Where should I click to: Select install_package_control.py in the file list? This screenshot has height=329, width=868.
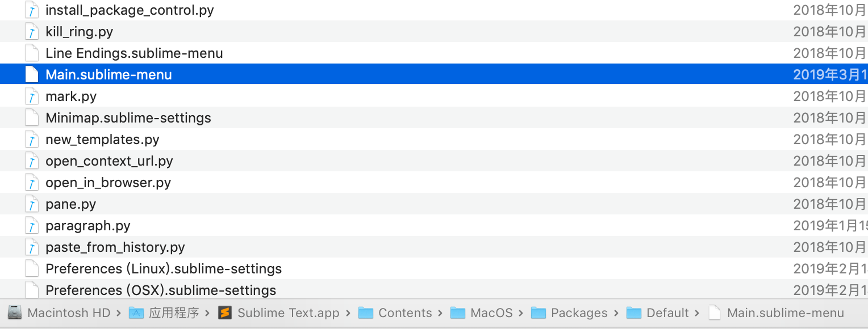pos(434,10)
